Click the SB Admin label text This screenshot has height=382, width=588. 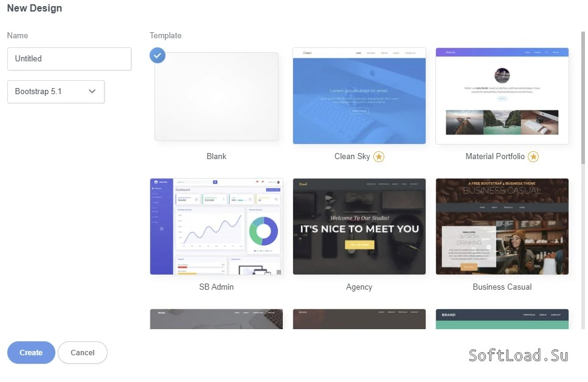[216, 287]
